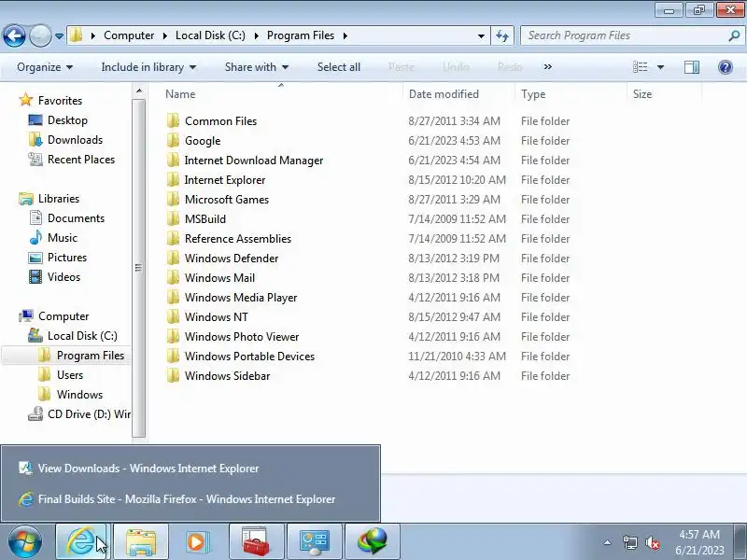Screen dimensions: 747x560
Task: Select the Internet Explorer folder icon
Action: [173, 179]
